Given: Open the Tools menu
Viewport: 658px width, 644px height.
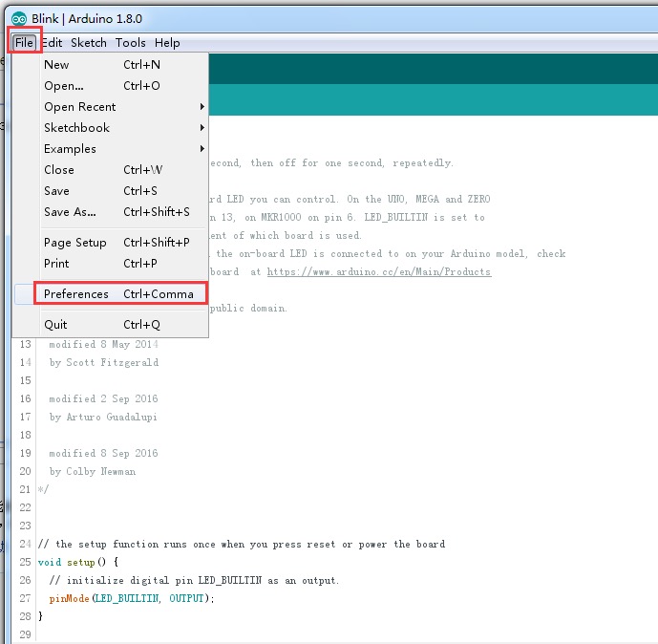Looking at the screenshot, I should click(131, 42).
